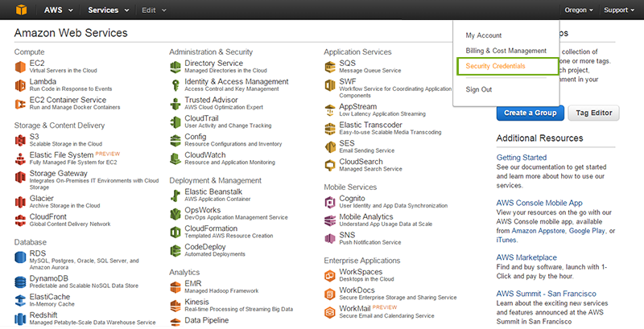This screenshot has width=644, height=329.
Task: Open the Oregon region dropdown
Action: tap(578, 10)
